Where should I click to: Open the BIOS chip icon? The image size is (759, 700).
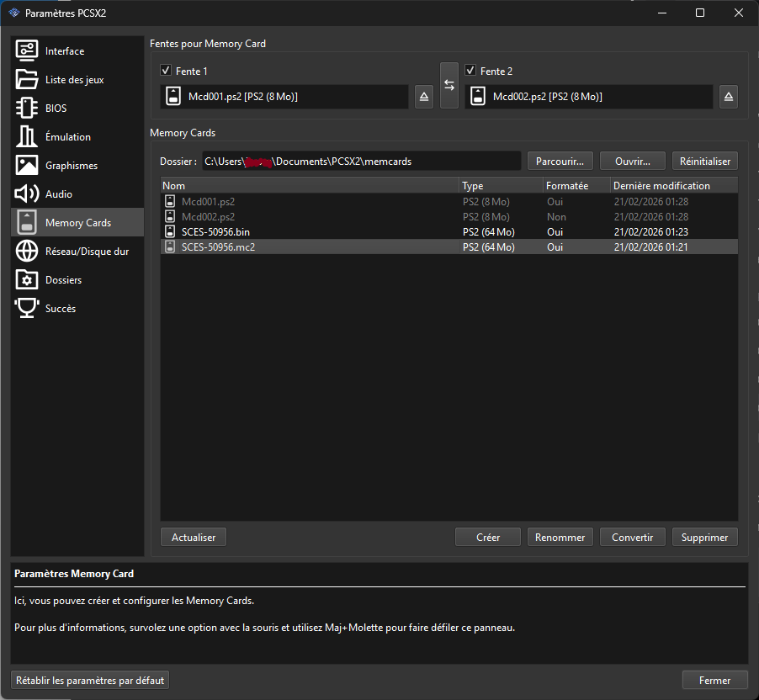tap(27, 109)
